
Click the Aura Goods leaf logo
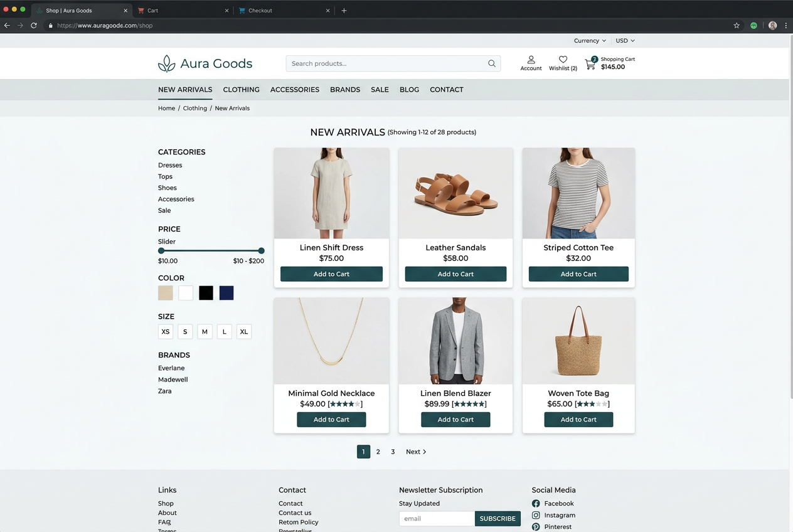tap(166, 63)
